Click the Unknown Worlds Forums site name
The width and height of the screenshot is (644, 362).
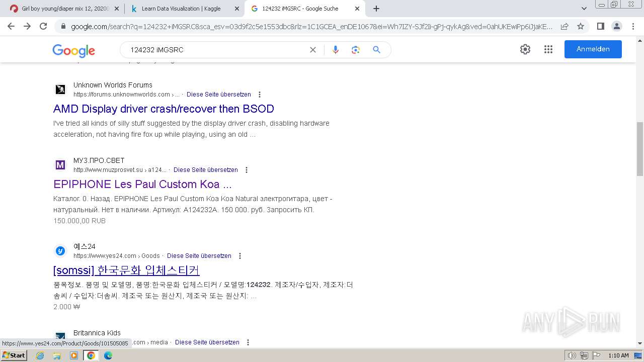click(113, 85)
